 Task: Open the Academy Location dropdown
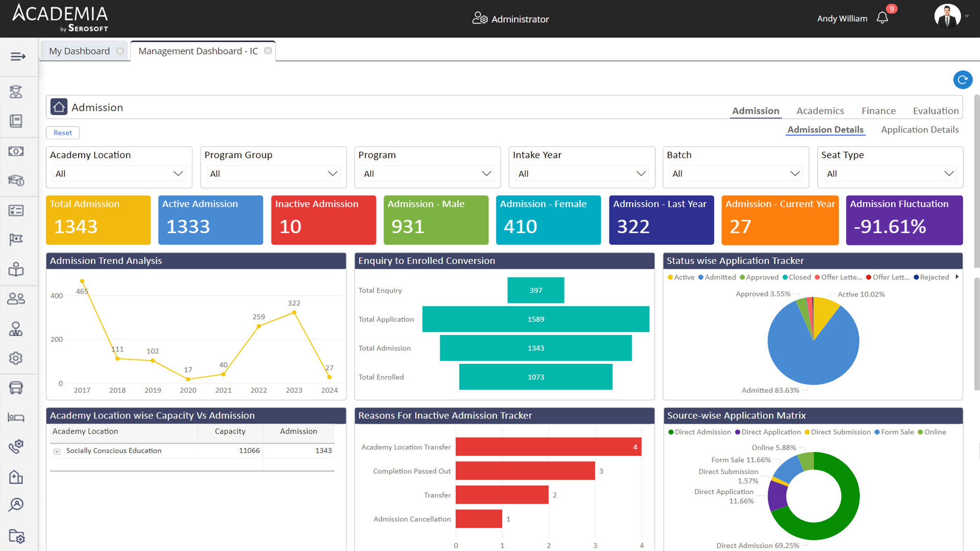(x=119, y=174)
